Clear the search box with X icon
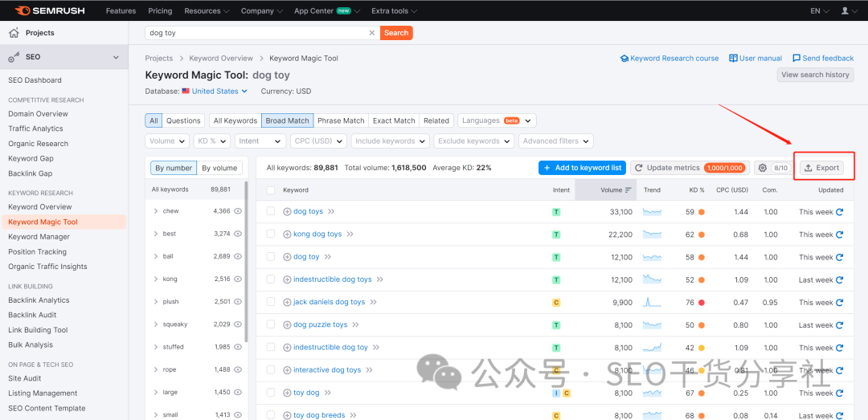 (x=372, y=33)
